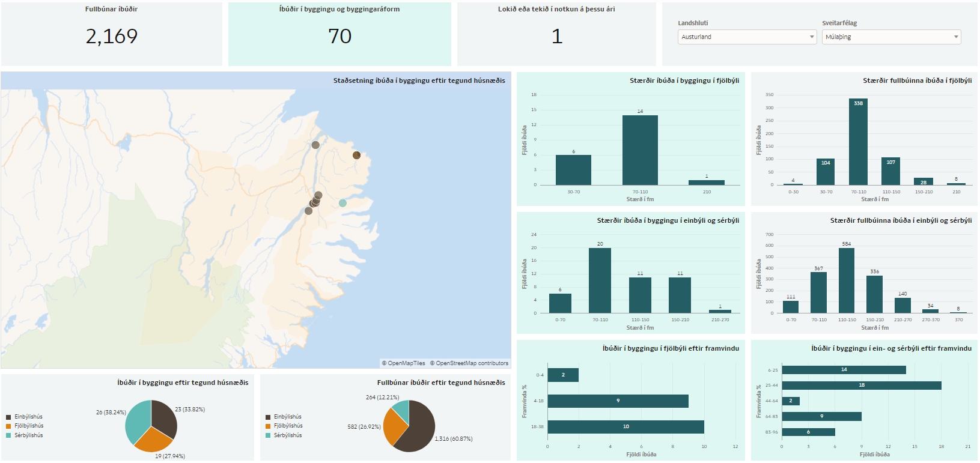Select the 70-110 bar labeled 20
980x463 pixels.
click(x=600, y=280)
